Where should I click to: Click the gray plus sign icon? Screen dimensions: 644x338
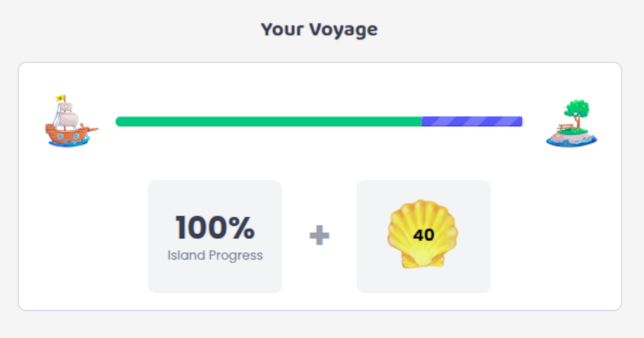319,235
